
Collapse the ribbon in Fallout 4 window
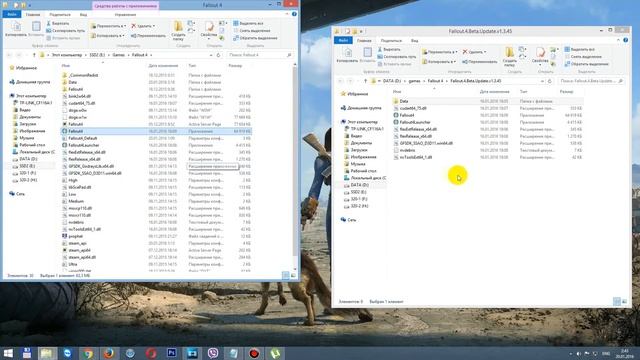287,14
